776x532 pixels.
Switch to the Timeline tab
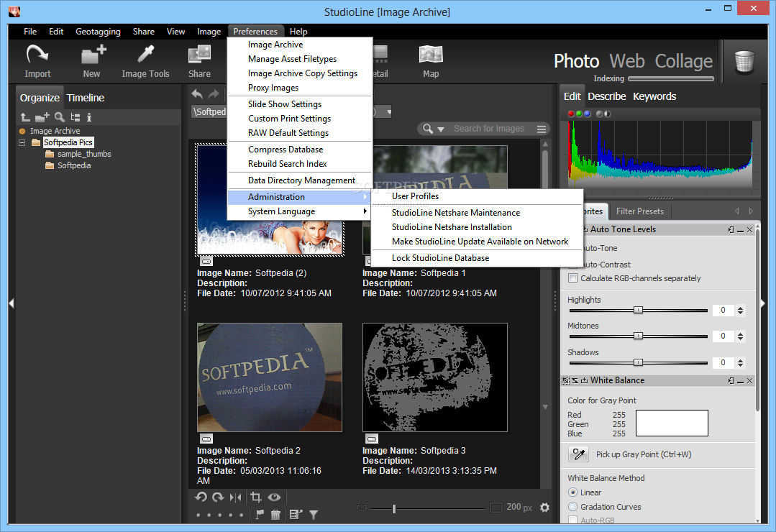85,98
